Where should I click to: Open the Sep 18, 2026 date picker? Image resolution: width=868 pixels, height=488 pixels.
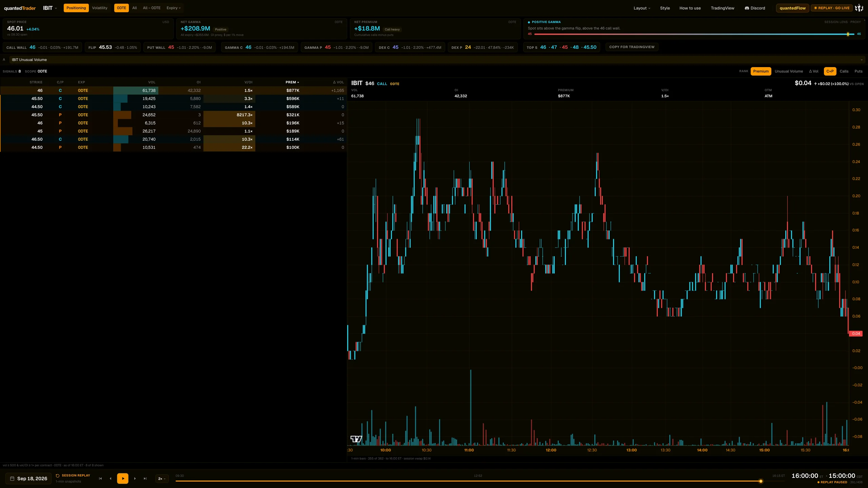click(28, 479)
